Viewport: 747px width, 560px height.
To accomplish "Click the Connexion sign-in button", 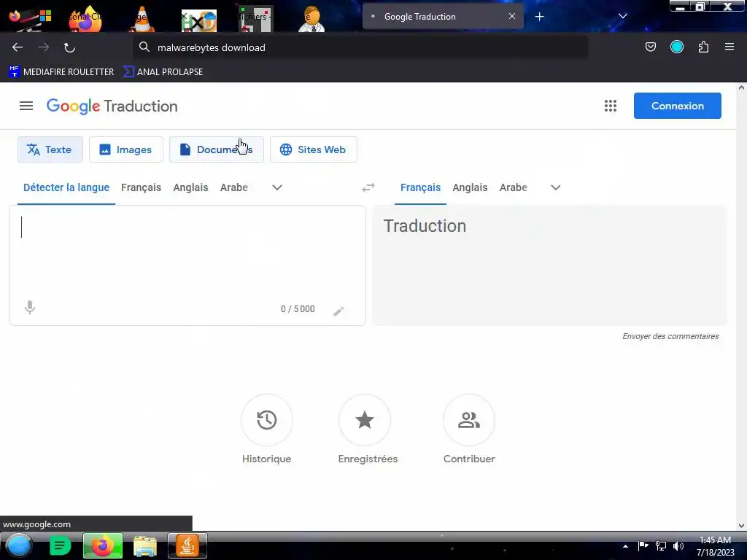I will click(677, 106).
